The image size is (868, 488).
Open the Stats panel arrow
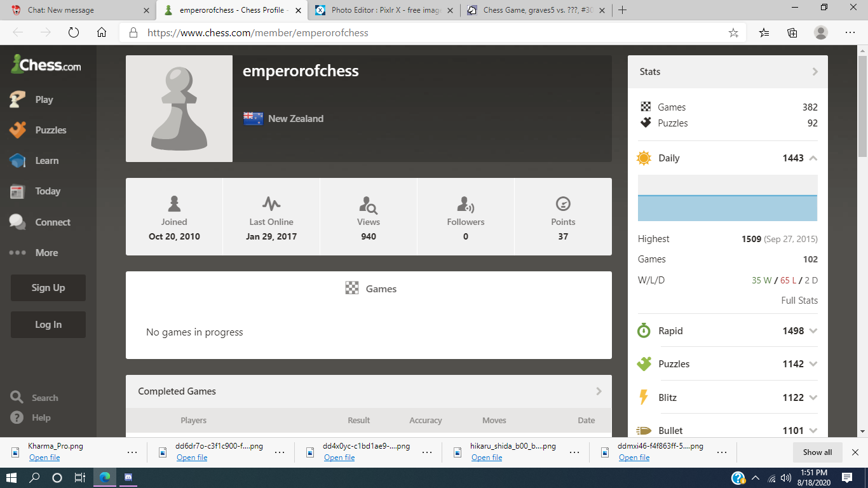[815, 72]
